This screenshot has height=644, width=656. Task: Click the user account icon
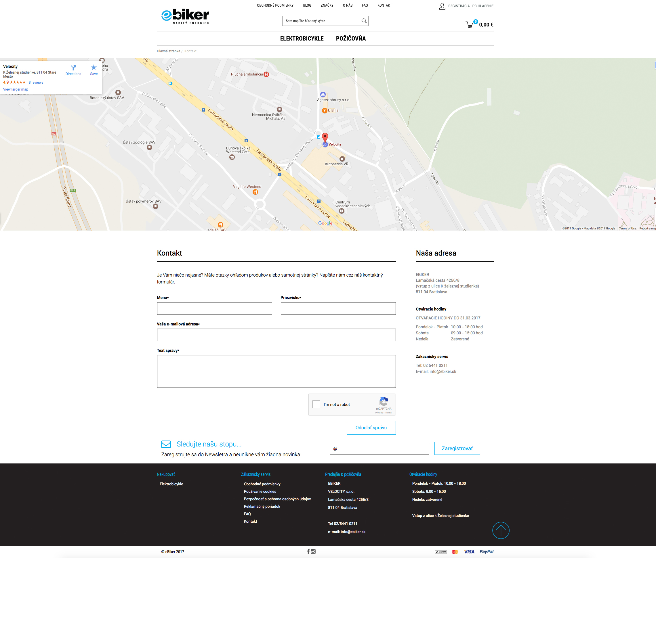coord(442,6)
